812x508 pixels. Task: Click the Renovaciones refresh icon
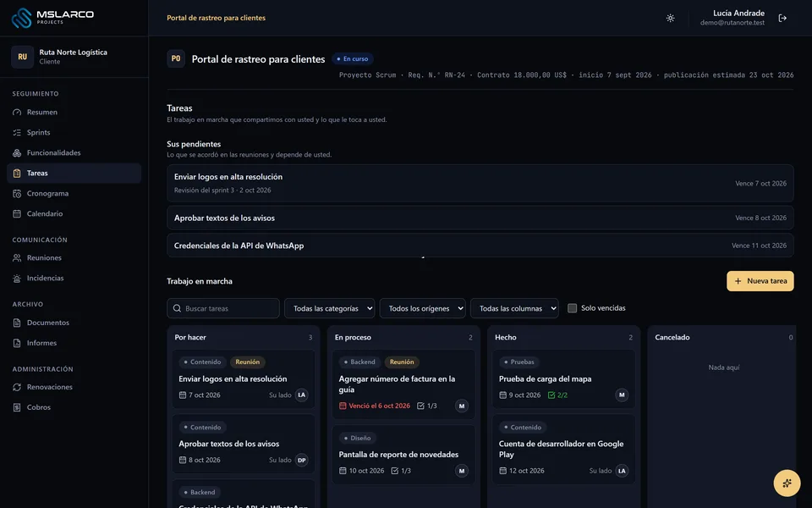[17, 387]
